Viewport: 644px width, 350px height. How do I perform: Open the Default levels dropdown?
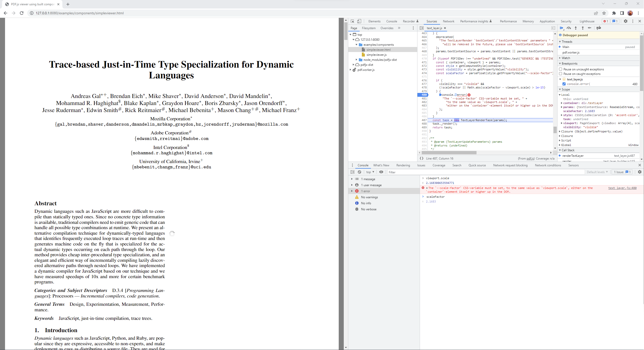pos(597,172)
